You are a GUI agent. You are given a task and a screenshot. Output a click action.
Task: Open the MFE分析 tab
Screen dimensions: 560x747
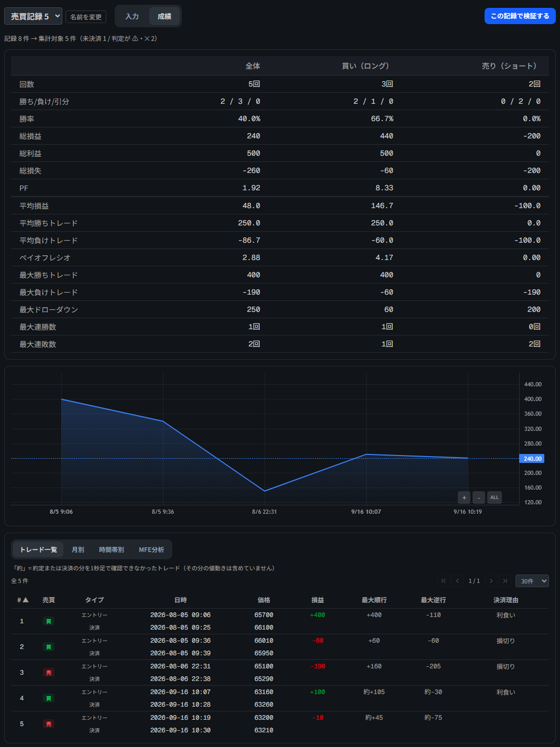coord(151,549)
